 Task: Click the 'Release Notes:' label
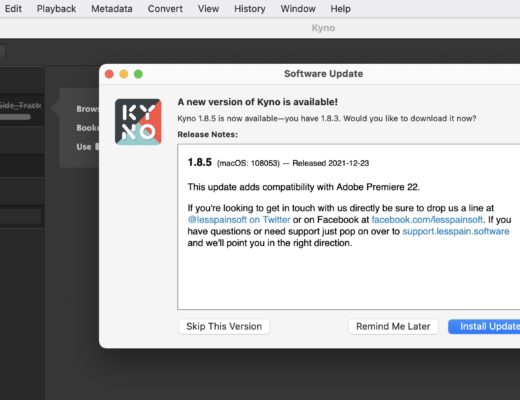[207, 134]
